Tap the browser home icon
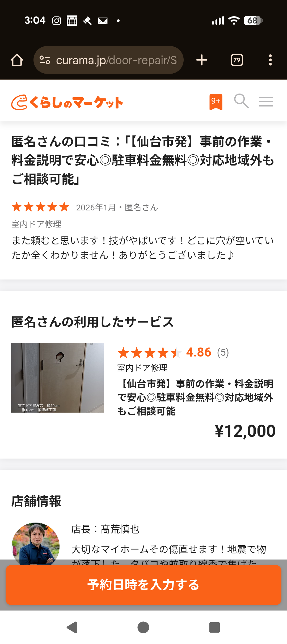The width and height of the screenshot is (287, 644). [x=17, y=60]
